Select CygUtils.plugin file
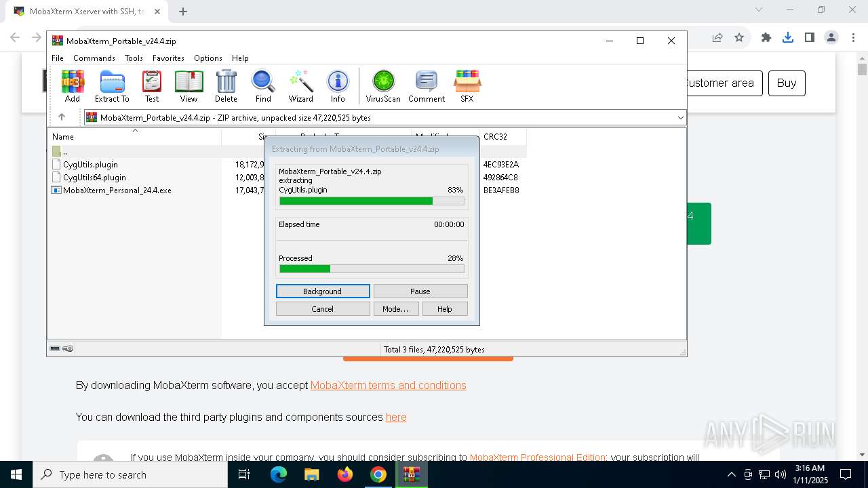Screen dimensions: 868x488 coord(90,164)
